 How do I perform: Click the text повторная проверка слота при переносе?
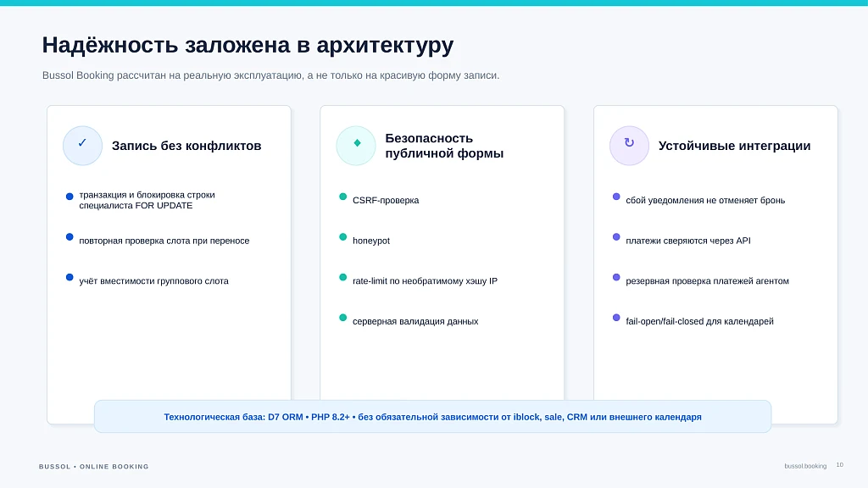pos(164,241)
